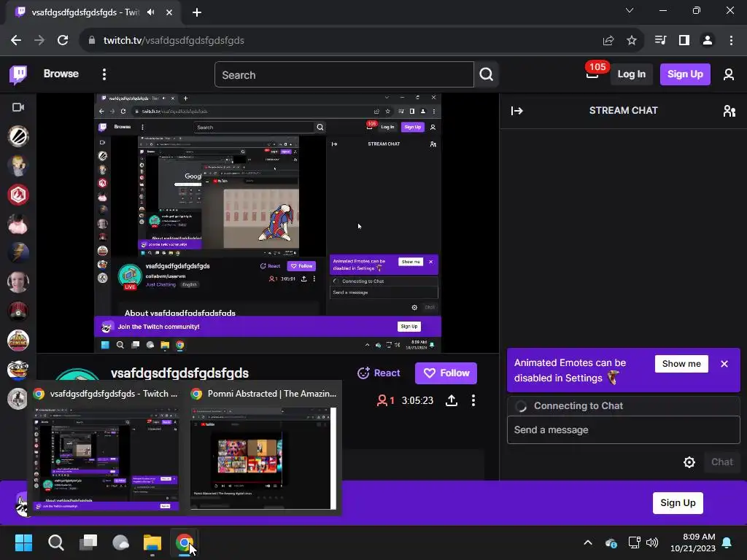Click the share upload icon by the uptime
Screen dimensions: 747x560
point(452,400)
